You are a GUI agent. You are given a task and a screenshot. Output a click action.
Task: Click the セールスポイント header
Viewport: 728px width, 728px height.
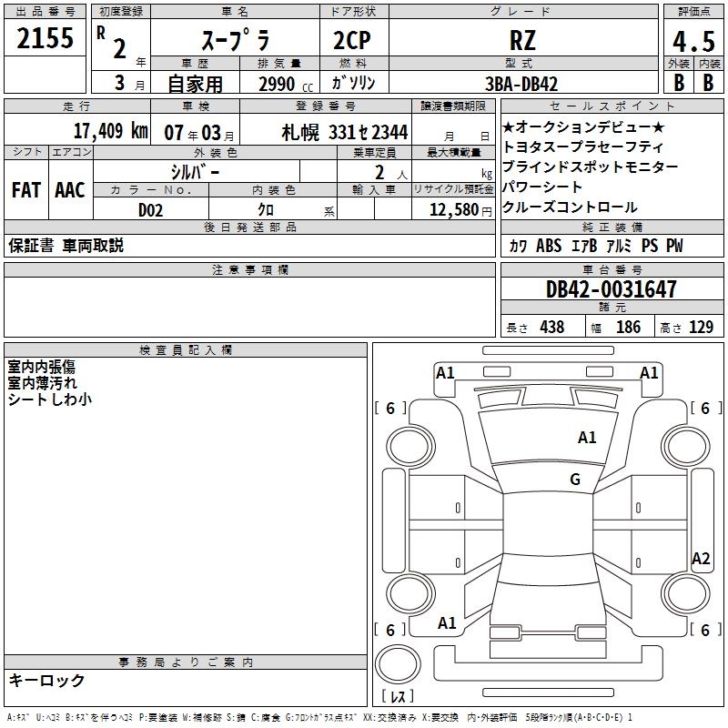pyautogui.click(x=612, y=106)
